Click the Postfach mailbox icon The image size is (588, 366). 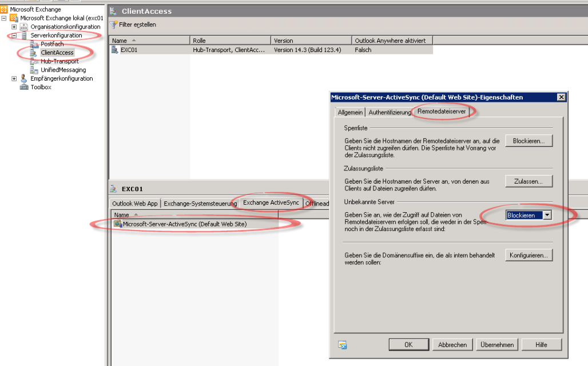coord(34,44)
